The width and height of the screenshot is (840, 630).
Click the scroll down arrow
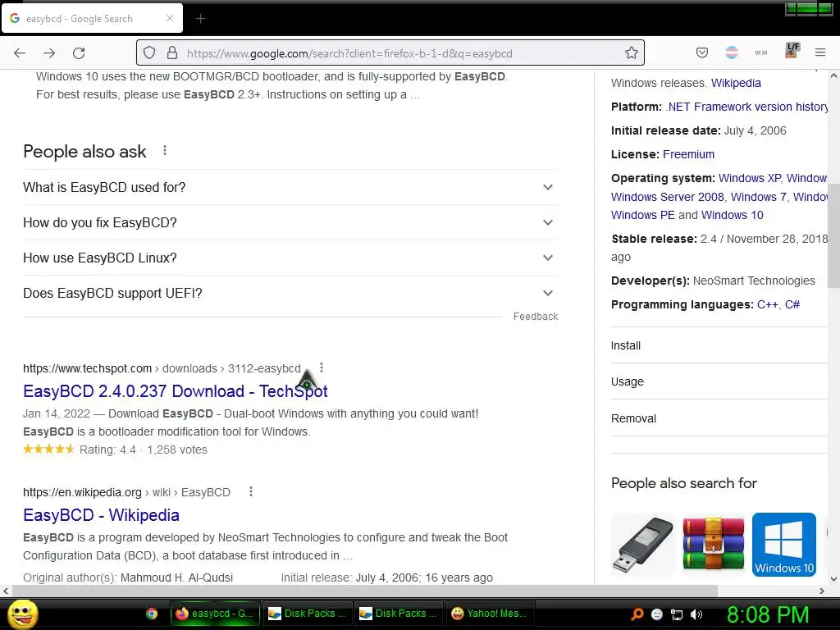click(833, 578)
